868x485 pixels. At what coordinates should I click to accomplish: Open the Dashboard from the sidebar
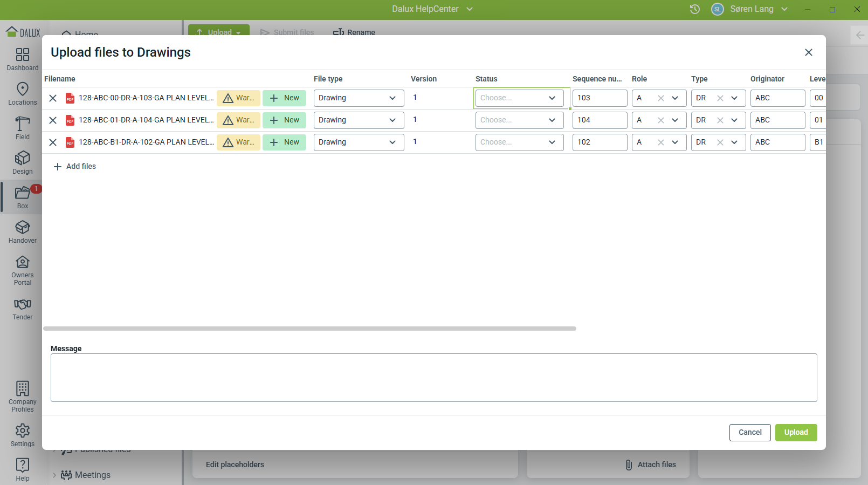[x=22, y=59]
